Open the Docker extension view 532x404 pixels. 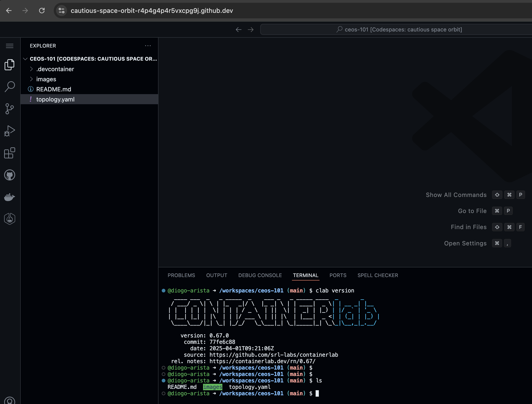(x=10, y=197)
